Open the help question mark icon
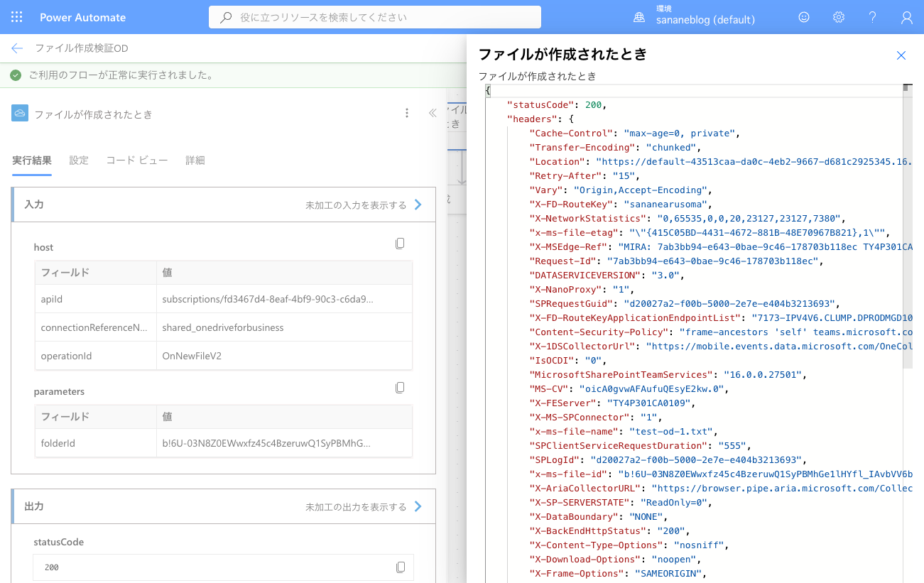The width and height of the screenshot is (924, 583). tap(873, 17)
